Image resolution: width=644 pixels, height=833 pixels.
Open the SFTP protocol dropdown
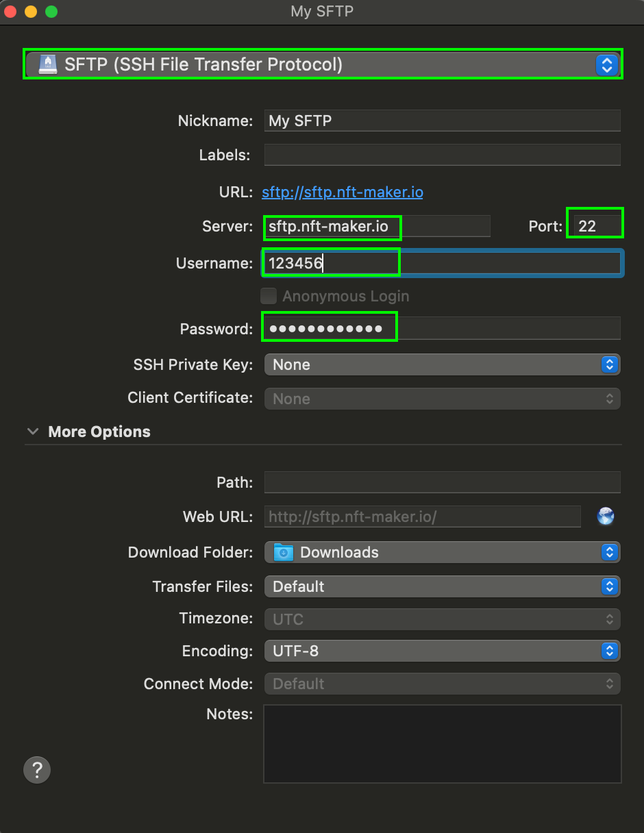(323, 64)
